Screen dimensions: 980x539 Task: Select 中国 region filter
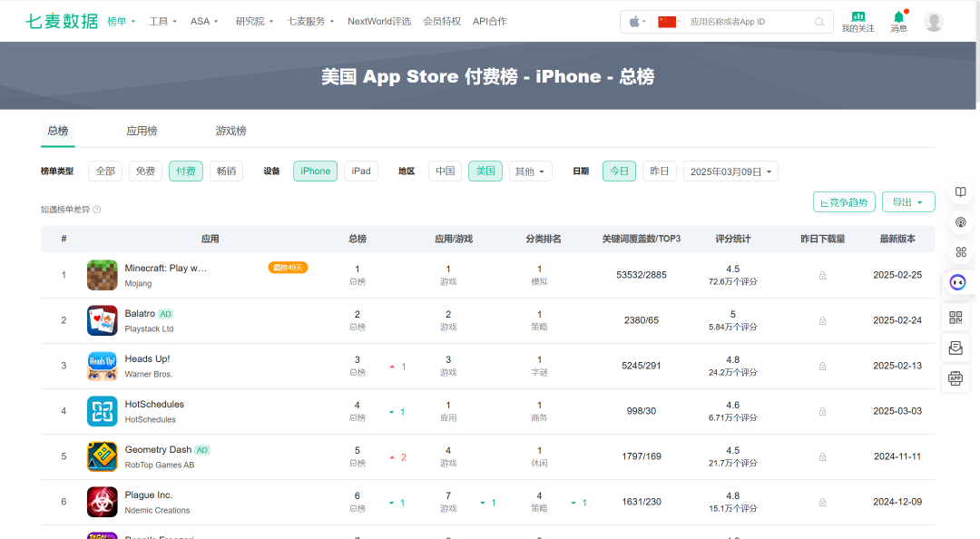[445, 171]
